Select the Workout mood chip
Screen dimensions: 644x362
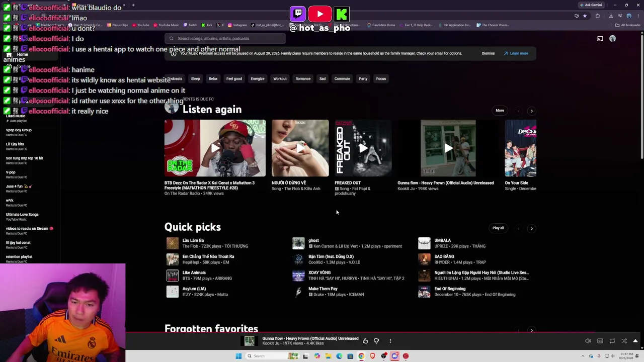click(x=280, y=79)
